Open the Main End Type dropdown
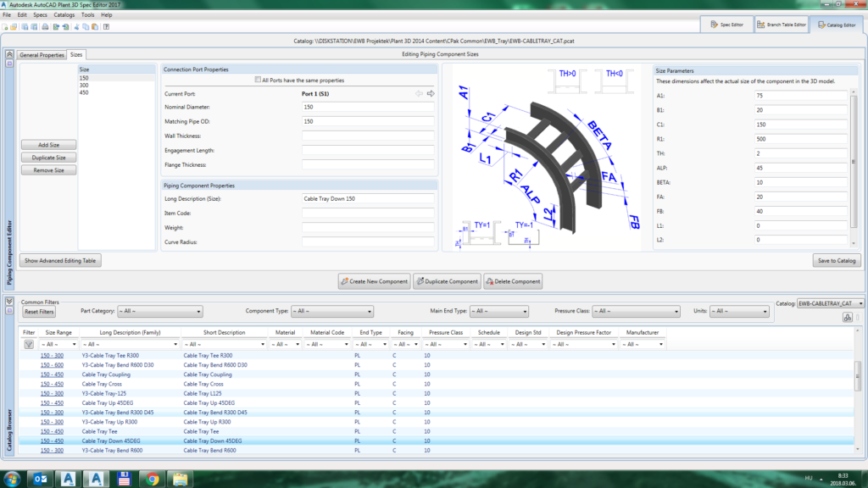 (x=498, y=312)
